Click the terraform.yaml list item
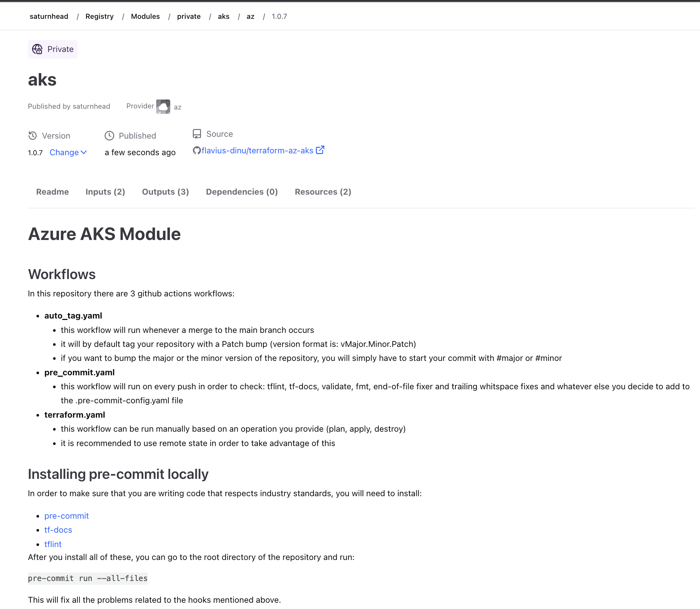Screen dimensions: 700x609 75,415
